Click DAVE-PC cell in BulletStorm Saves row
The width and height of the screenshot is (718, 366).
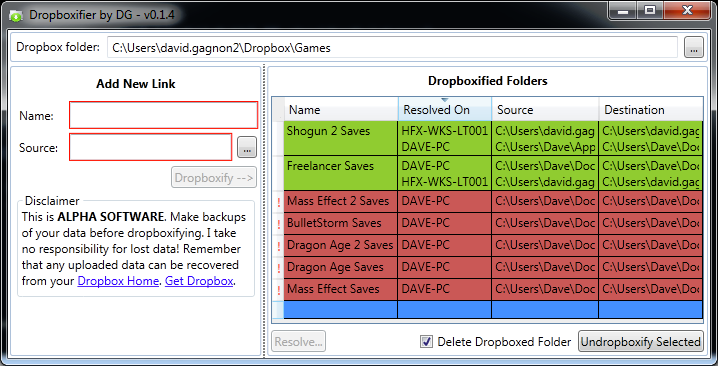tap(445, 223)
